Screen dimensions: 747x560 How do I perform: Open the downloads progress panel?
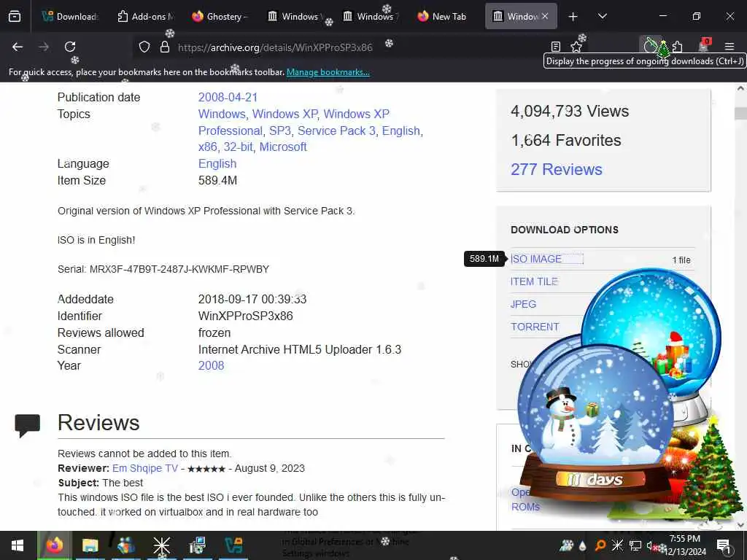tap(650, 46)
